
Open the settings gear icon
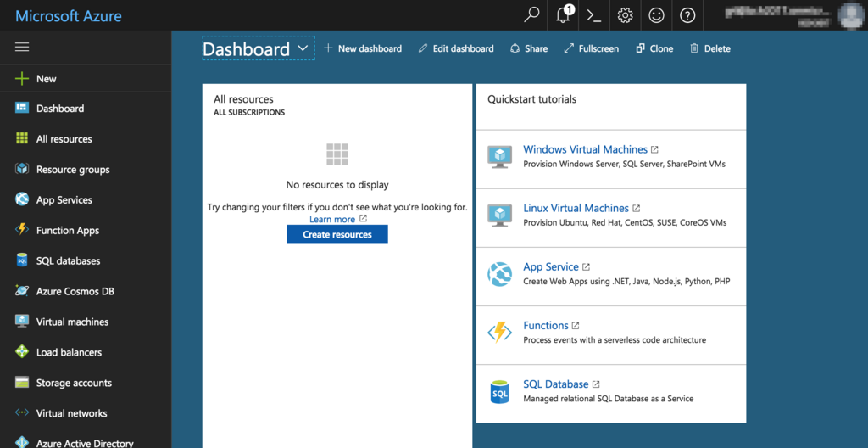tap(625, 15)
